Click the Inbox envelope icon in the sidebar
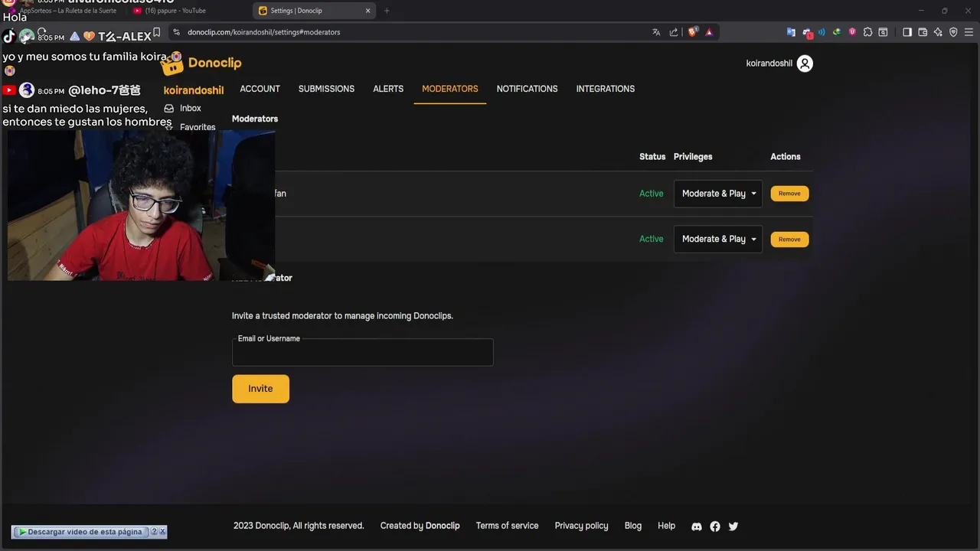980x551 pixels. 169,109
